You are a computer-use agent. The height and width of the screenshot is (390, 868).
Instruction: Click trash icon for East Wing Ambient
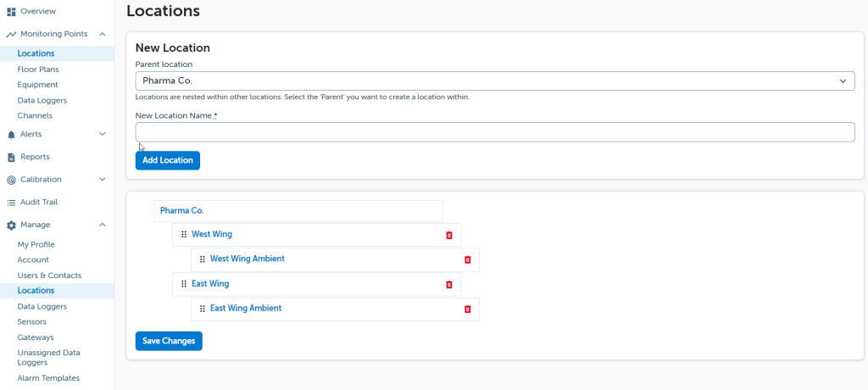(x=467, y=309)
